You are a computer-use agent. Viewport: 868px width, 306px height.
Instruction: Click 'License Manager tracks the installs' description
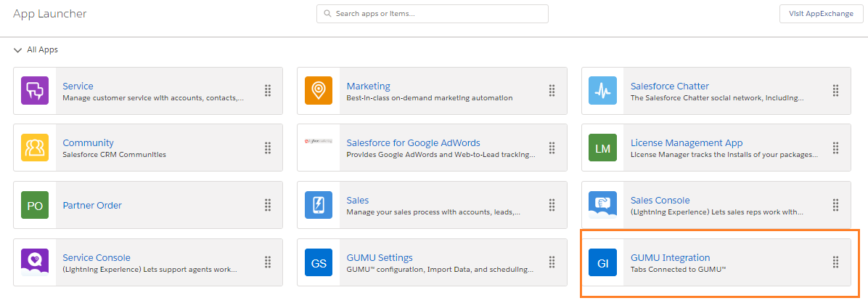coord(724,155)
